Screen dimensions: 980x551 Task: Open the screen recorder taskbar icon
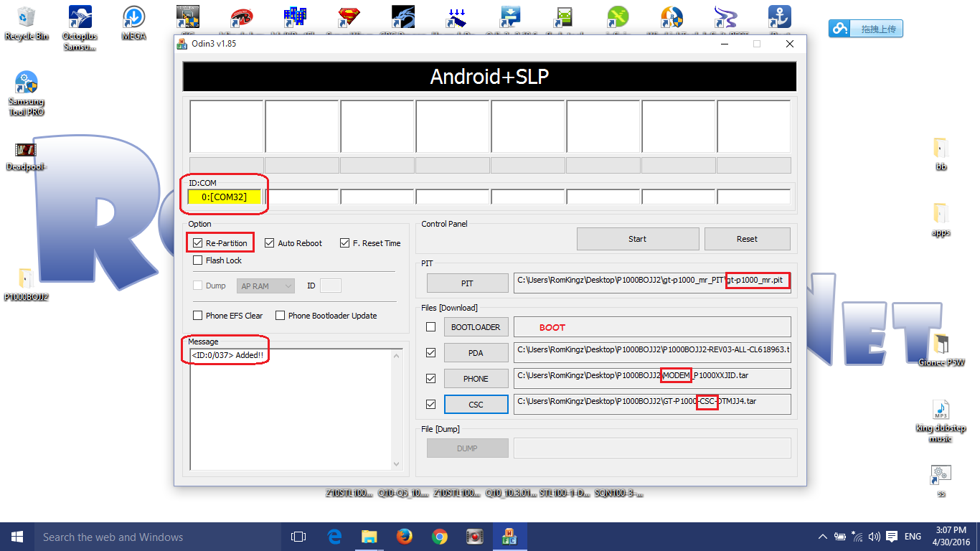(474, 537)
